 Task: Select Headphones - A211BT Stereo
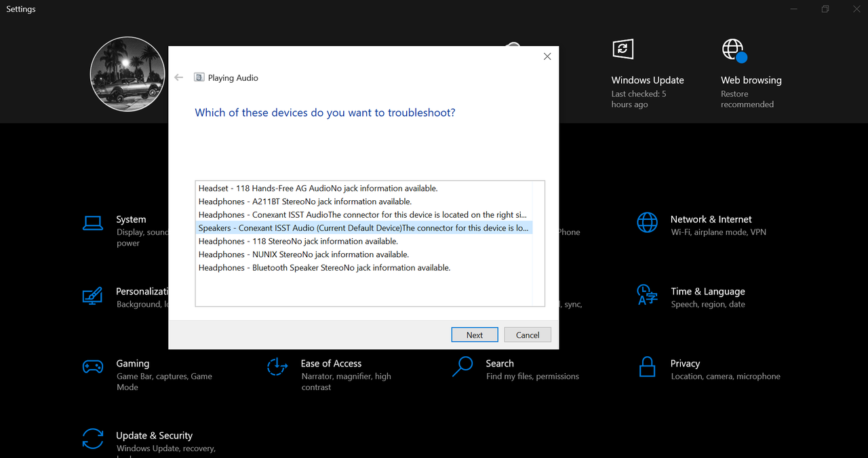(x=363, y=202)
